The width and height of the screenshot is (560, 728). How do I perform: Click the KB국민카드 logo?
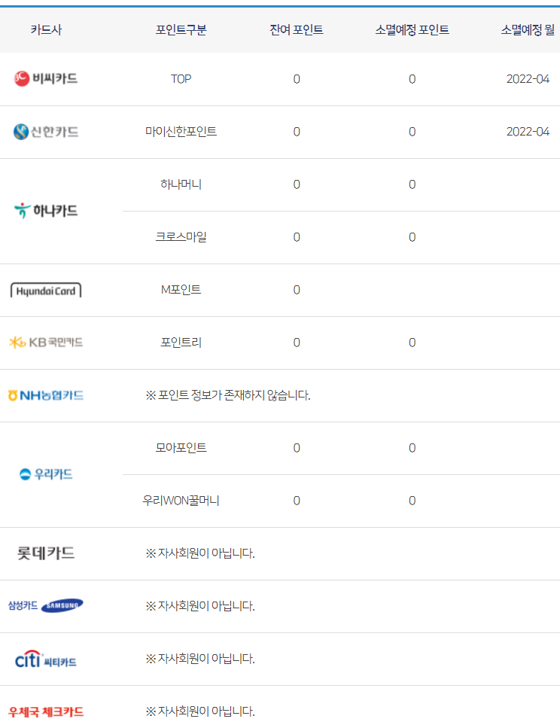[x=45, y=343]
